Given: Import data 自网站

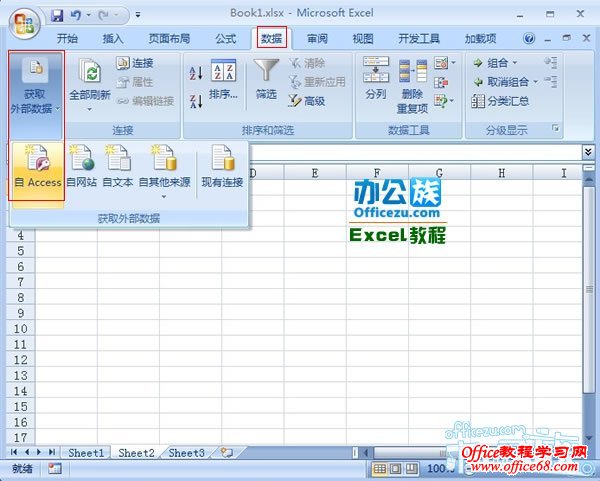Looking at the screenshot, I should 82,167.
